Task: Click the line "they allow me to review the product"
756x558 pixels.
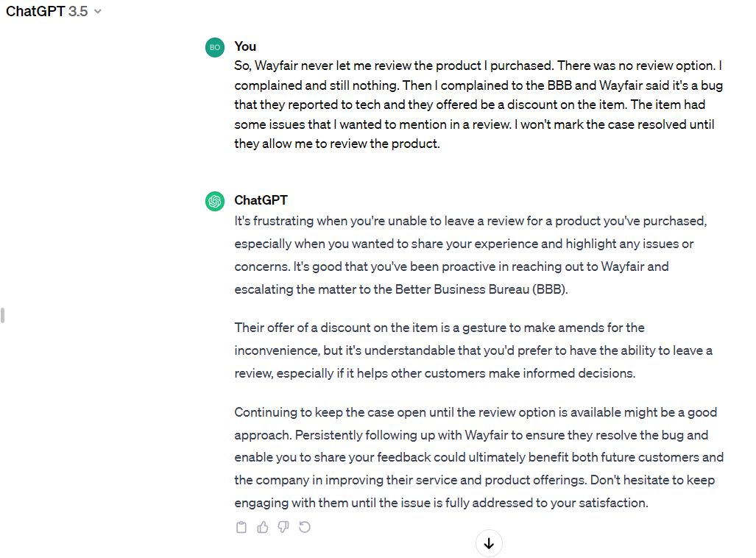Action: click(336, 144)
